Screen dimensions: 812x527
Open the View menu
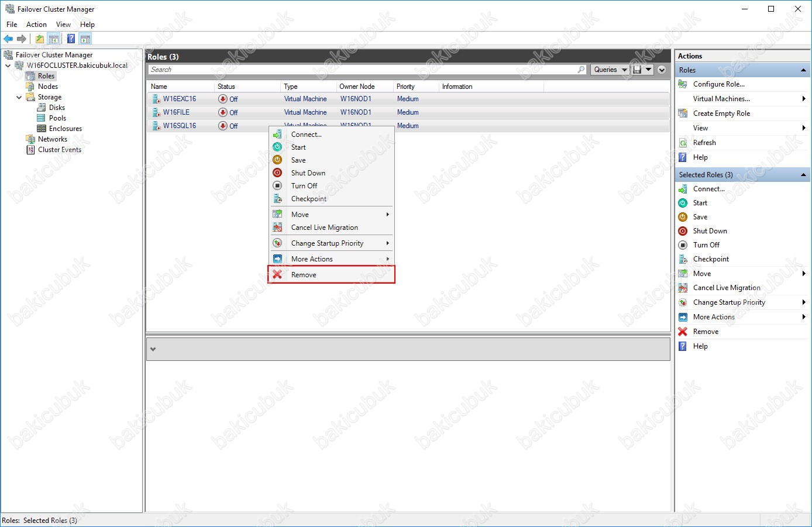coord(63,25)
